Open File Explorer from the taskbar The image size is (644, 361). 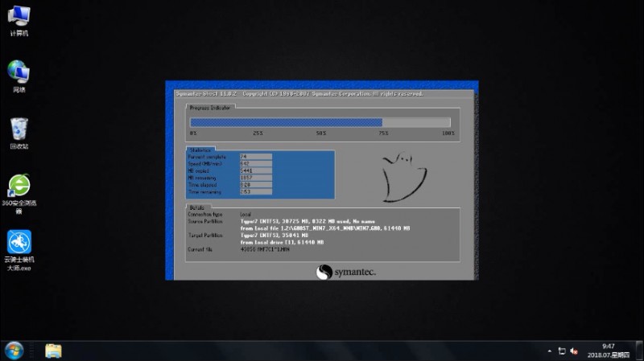pos(53,351)
